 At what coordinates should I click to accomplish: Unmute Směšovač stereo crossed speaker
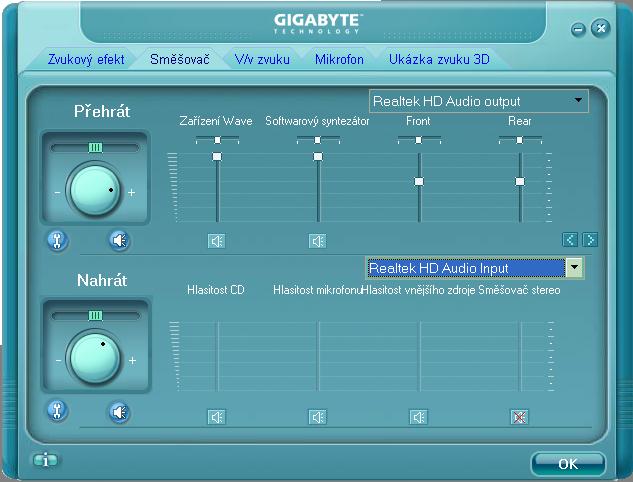click(x=520, y=417)
